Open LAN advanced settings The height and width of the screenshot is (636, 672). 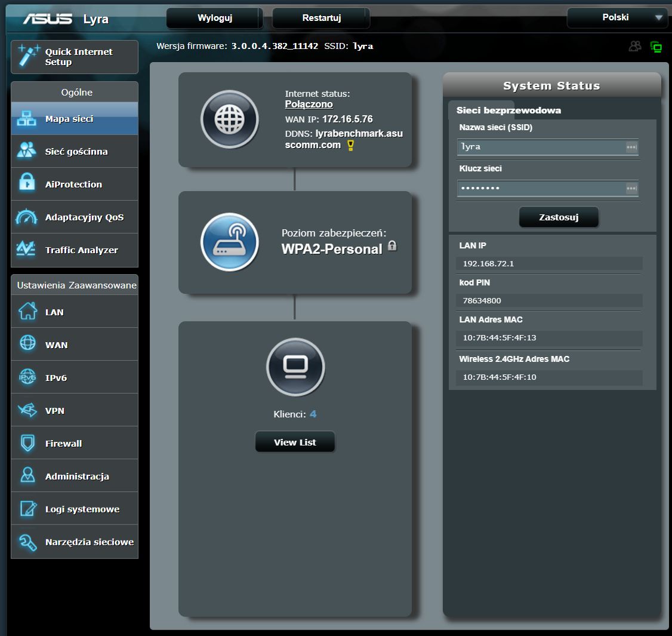(75, 312)
